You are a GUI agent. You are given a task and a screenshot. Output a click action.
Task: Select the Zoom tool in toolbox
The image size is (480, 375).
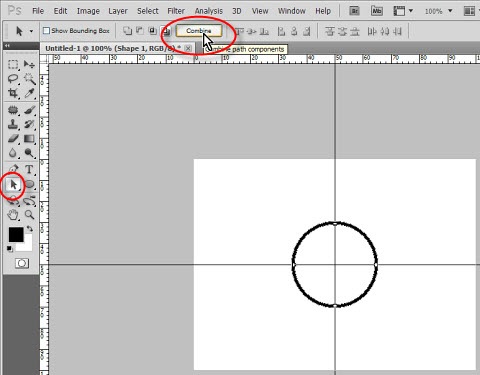pyautogui.click(x=29, y=215)
